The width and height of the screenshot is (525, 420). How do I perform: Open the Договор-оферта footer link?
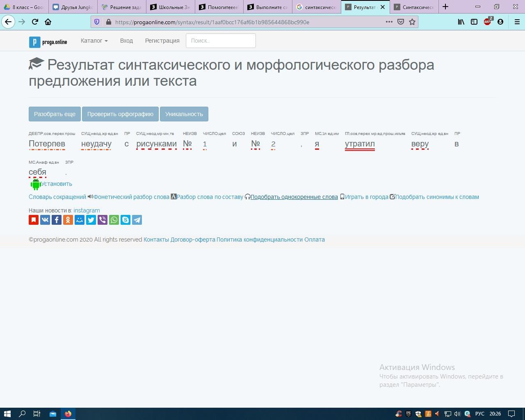pos(193,240)
